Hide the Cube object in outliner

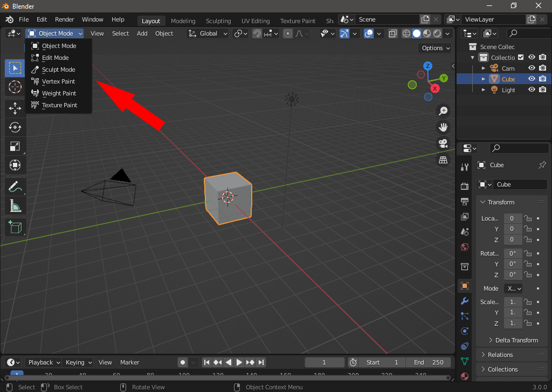click(x=532, y=79)
